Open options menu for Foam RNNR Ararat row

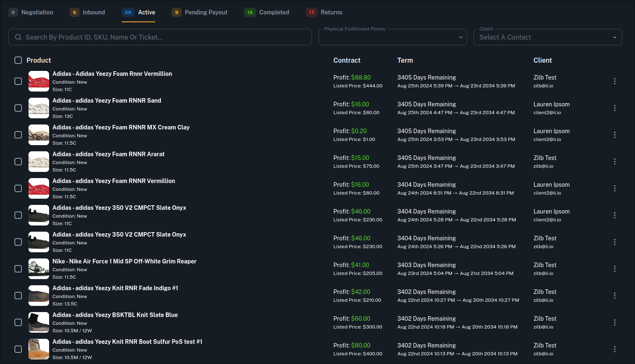615,162
